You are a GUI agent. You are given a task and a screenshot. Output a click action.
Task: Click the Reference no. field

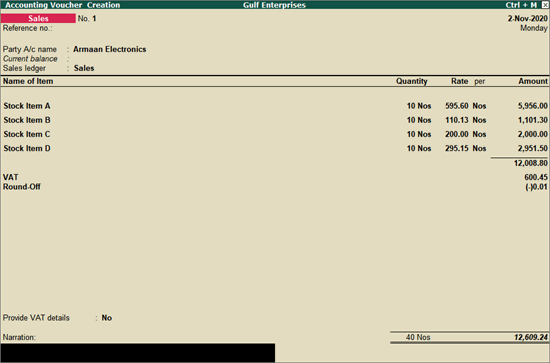click(27, 28)
